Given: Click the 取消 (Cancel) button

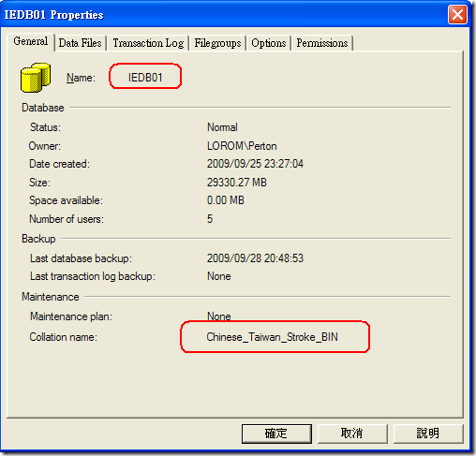Looking at the screenshot, I should (x=352, y=434).
